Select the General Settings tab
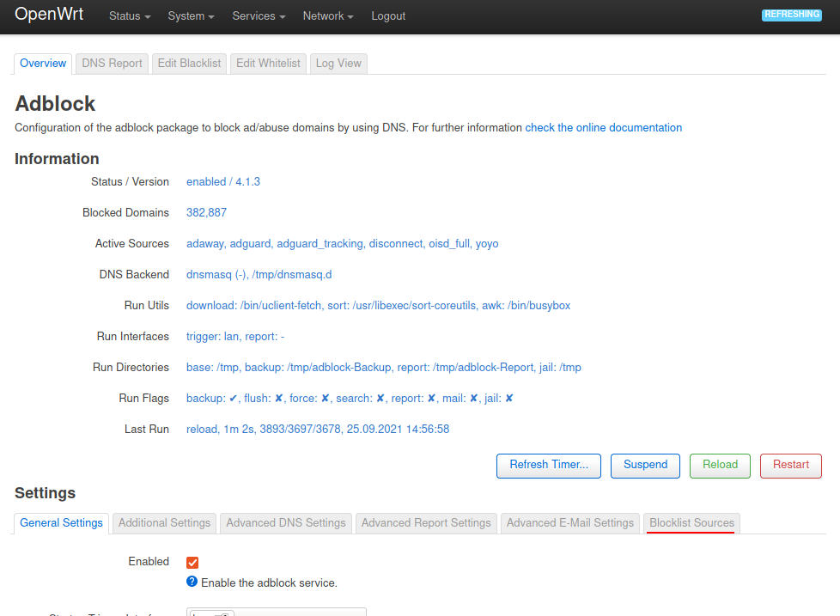 pos(61,523)
